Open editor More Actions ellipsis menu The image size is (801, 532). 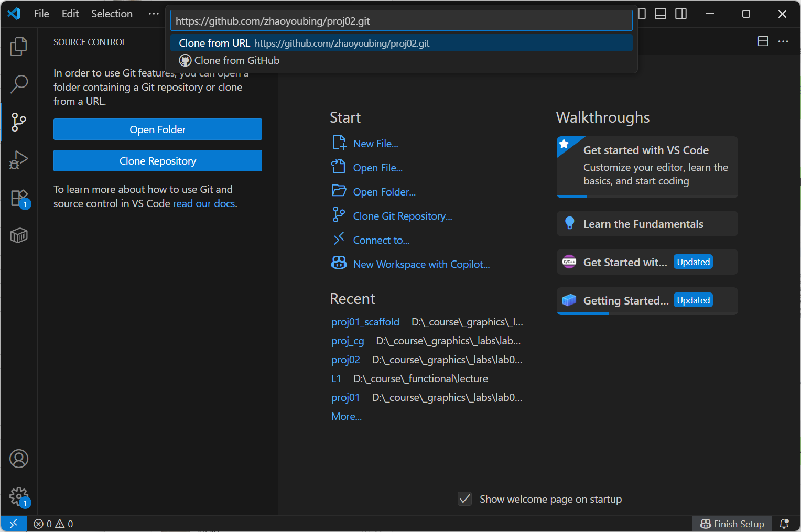tap(783, 41)
